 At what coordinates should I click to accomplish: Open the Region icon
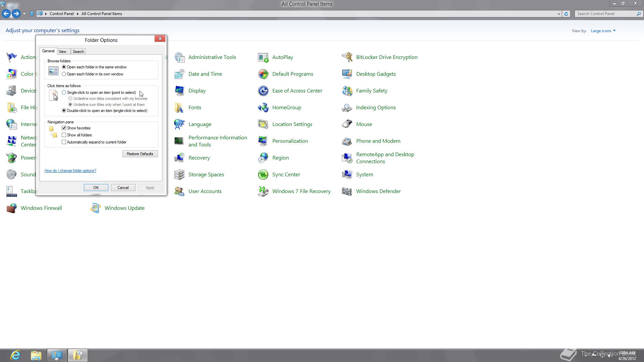(x=263, y=158)
